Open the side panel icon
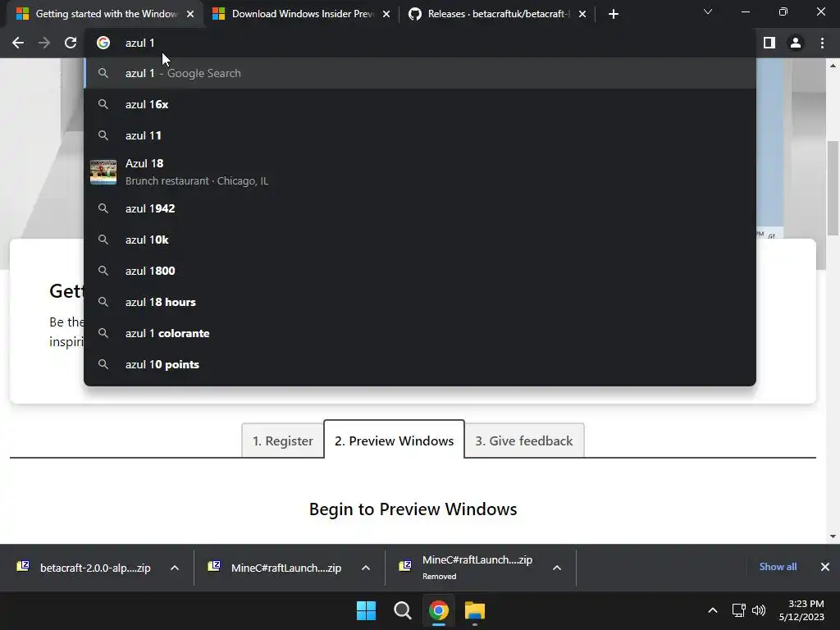Screen dimensions: 840x630 (x=769, y=43)
